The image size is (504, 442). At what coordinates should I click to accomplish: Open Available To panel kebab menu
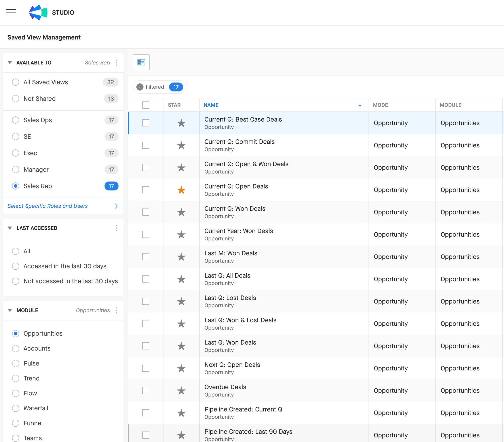click(117, 63)
